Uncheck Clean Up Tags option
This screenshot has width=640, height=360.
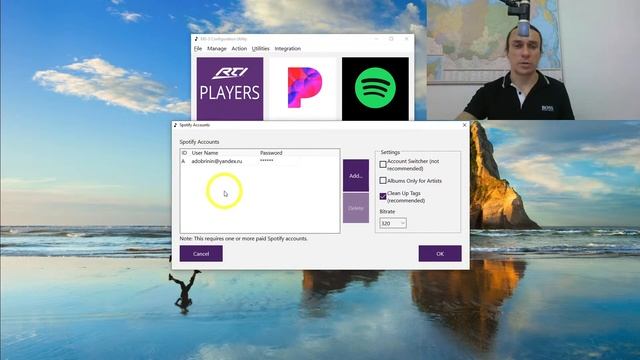pos(383,197)
